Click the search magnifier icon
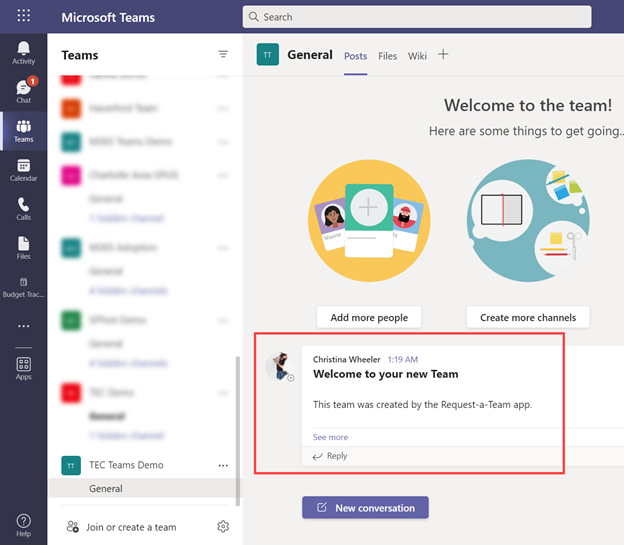 click(254, 17)
